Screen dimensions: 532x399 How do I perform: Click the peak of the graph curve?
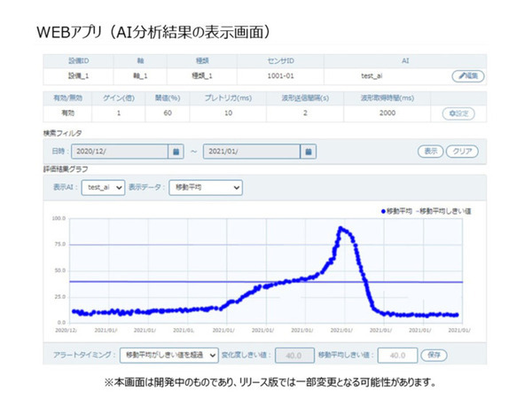click(x=341, y=229)
